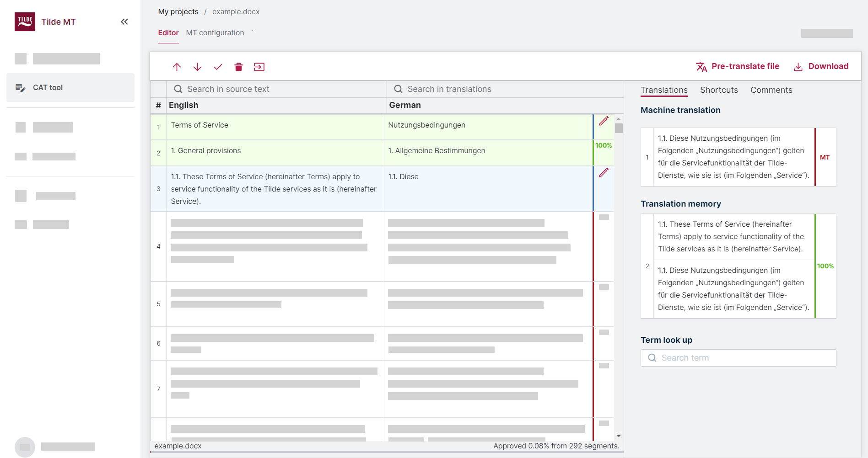Viewport: 868px width, 458px height.
Task: Click Pre-translate file button
Action: coord(738,66)
